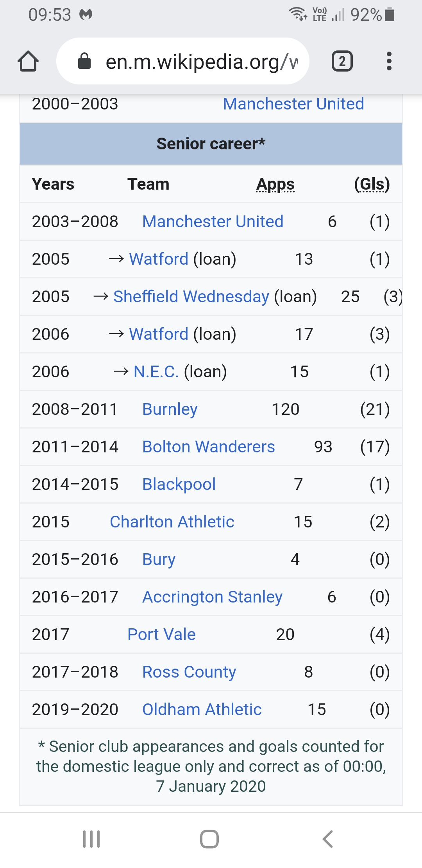Open the Bolton Wanderers link
Screen dimensions: 422x868
coord(208,447)
